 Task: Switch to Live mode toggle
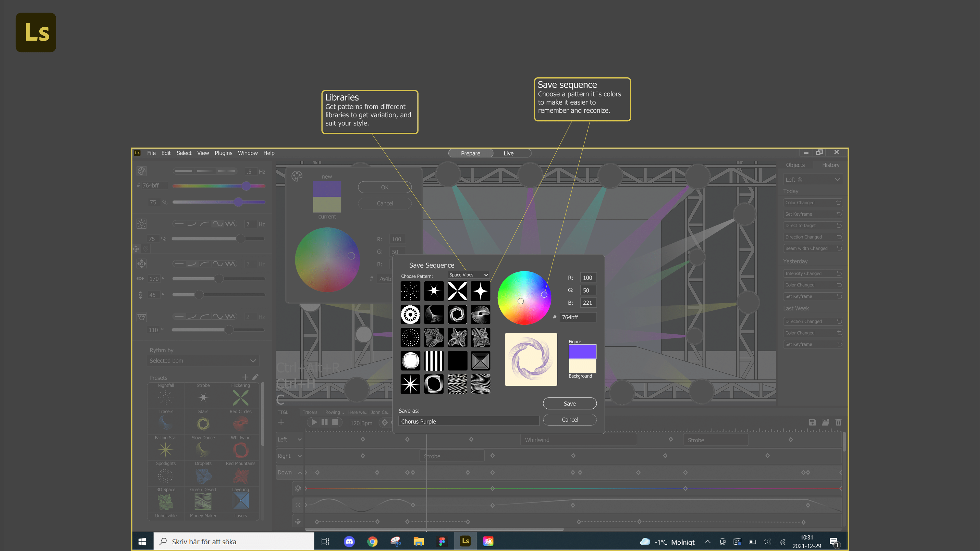tap(509, 153)
